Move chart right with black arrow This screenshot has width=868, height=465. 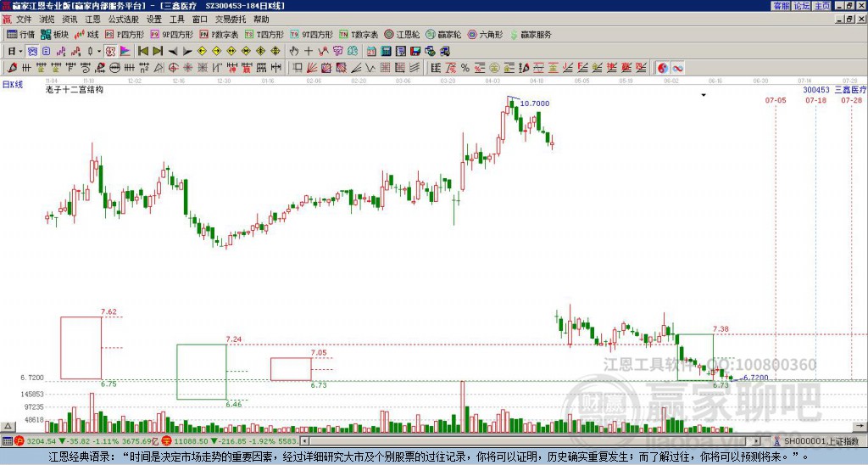(187, 52)
